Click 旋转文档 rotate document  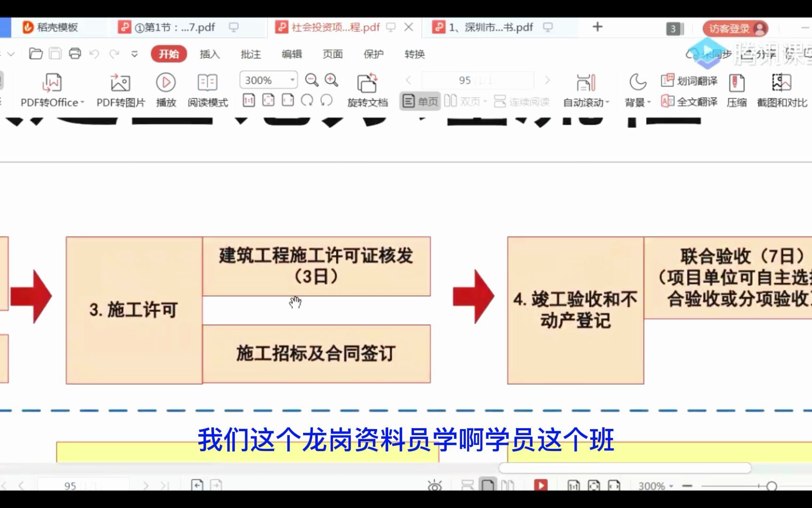tap(367, 90)
